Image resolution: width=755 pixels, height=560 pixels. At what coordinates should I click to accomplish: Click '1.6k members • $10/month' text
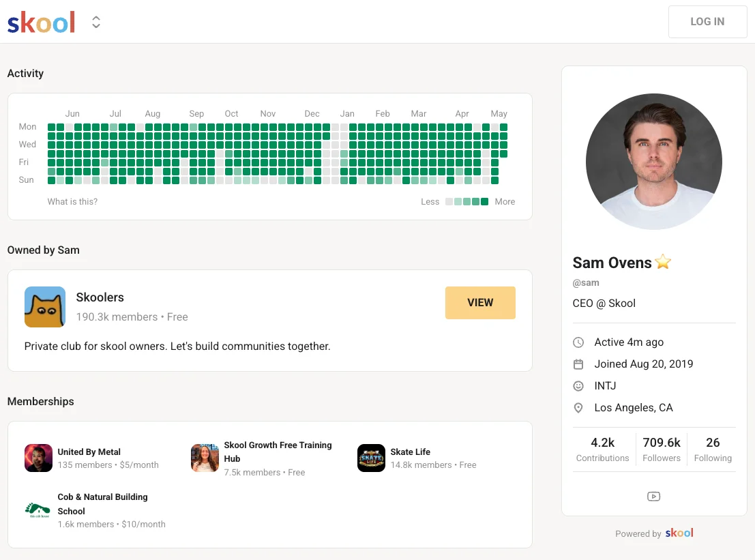(x=111, y=524)
